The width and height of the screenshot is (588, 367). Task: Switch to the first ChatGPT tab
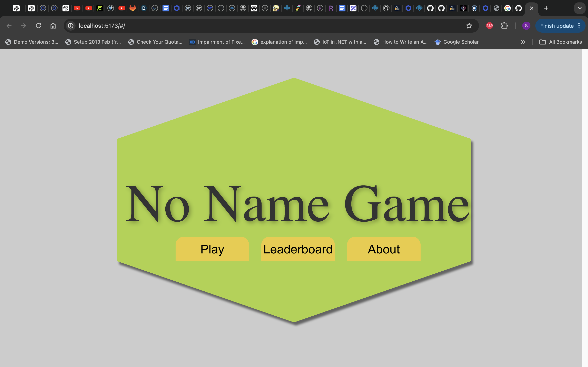point(17,8)
